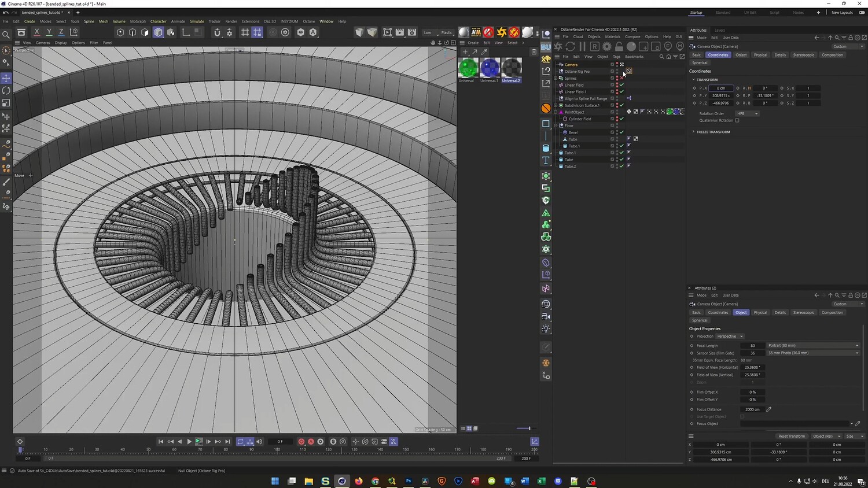Viewport: 868px width, 488px height.
Task: Click the Render to Picture Viewer icon
Action: (400, 32)
